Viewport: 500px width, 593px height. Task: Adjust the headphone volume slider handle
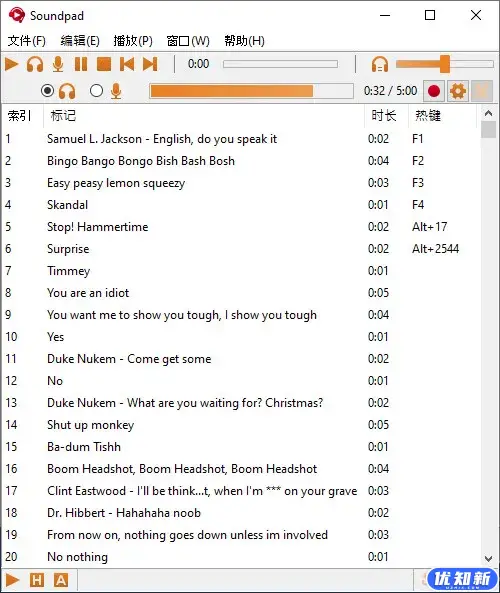(445, 64)
